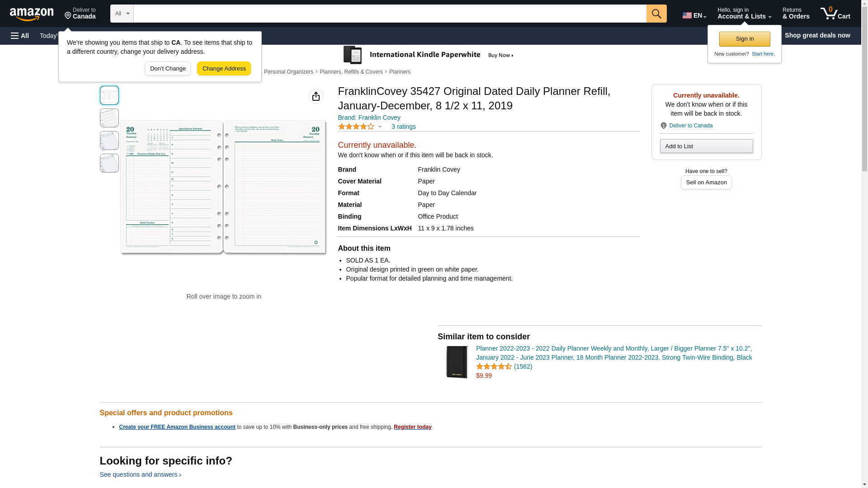
Task: Open the 3 ratings link
Action: 404,127
